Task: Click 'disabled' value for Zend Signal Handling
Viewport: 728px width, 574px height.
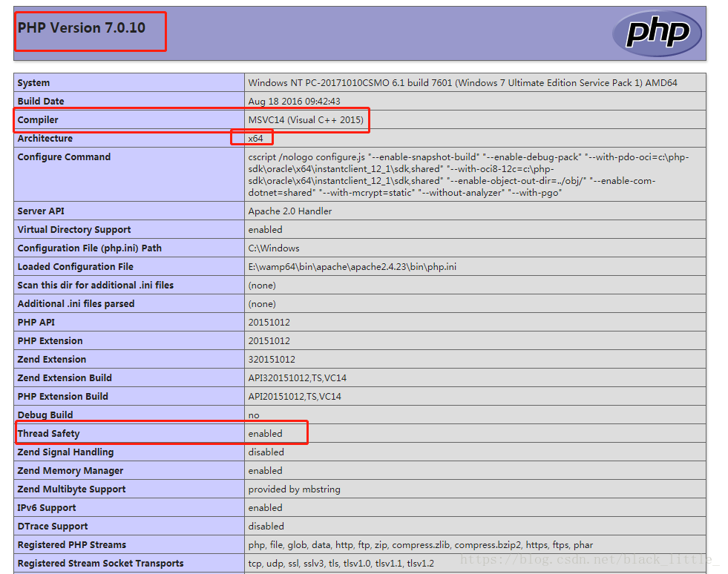Action: [x=266, y=452]
